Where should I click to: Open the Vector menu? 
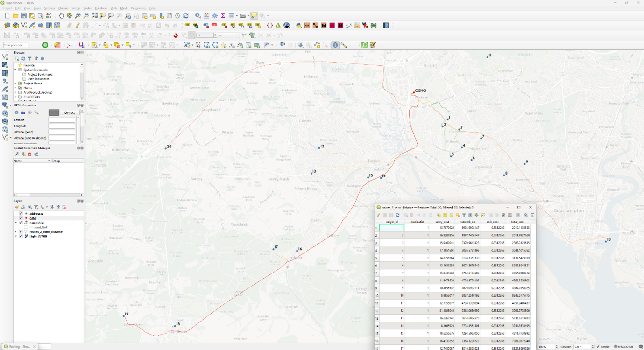pyautogui.click(x=75, y=8)
